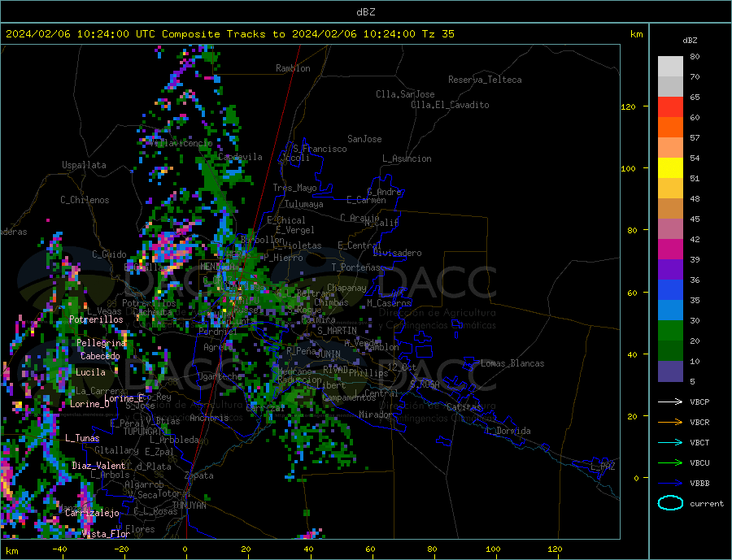
Task: Click the dBZ legend heading
Action: point(690,41)
